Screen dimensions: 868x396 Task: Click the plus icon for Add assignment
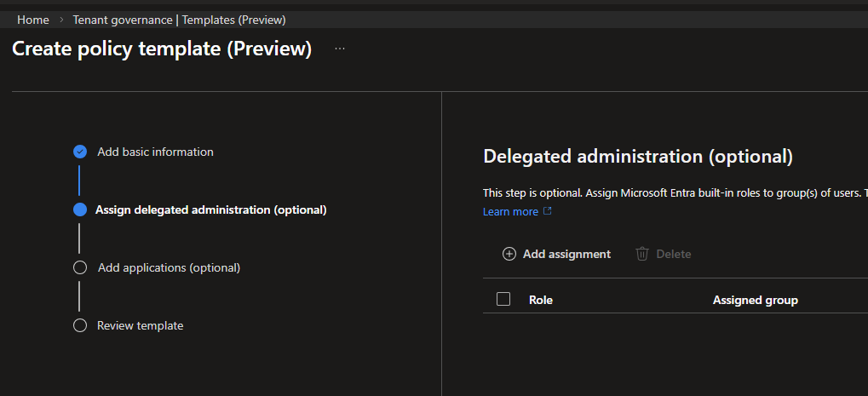pos(509,254)
